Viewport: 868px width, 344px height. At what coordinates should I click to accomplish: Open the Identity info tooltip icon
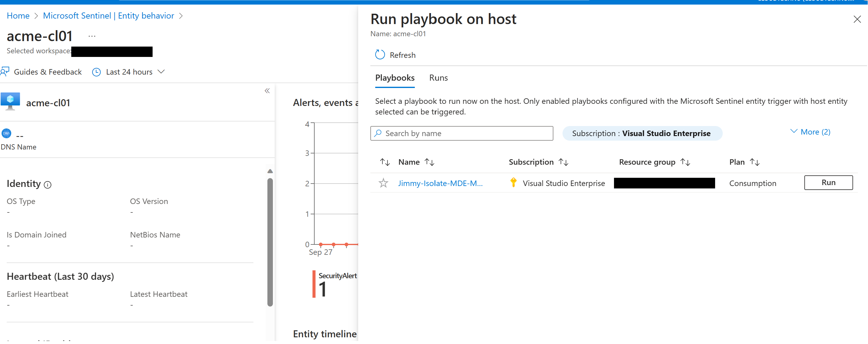tap(48, 185)
